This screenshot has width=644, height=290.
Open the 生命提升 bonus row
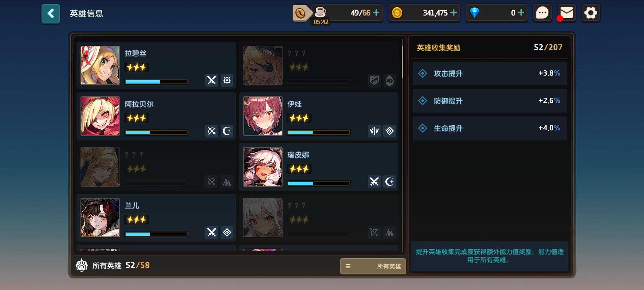490,128
